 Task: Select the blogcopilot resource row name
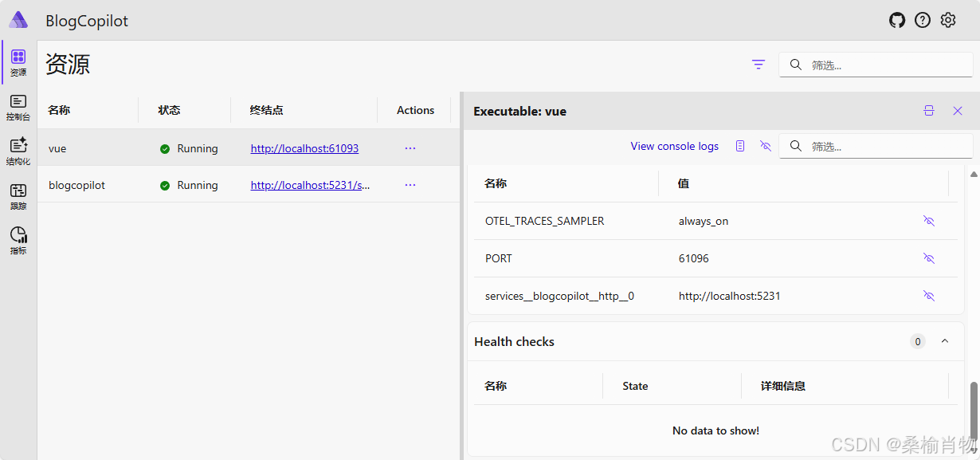(x=76, y=185)
